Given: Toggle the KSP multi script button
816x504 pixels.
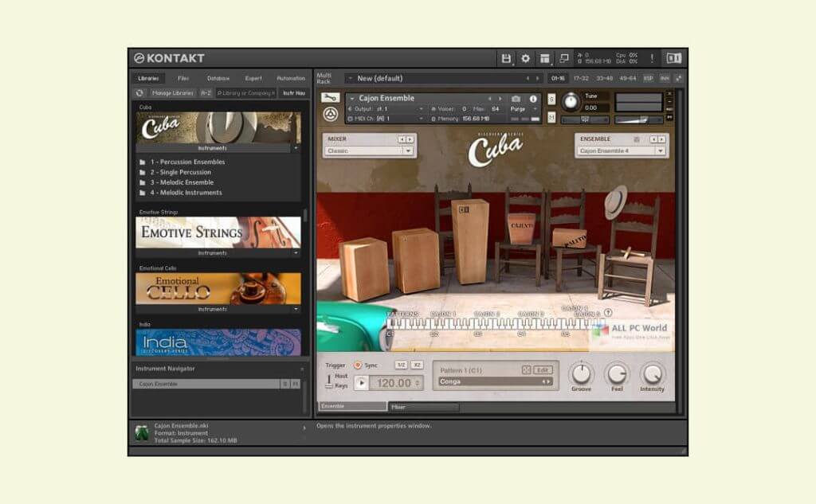Looking at the screenshot, I should pos(648,79).
